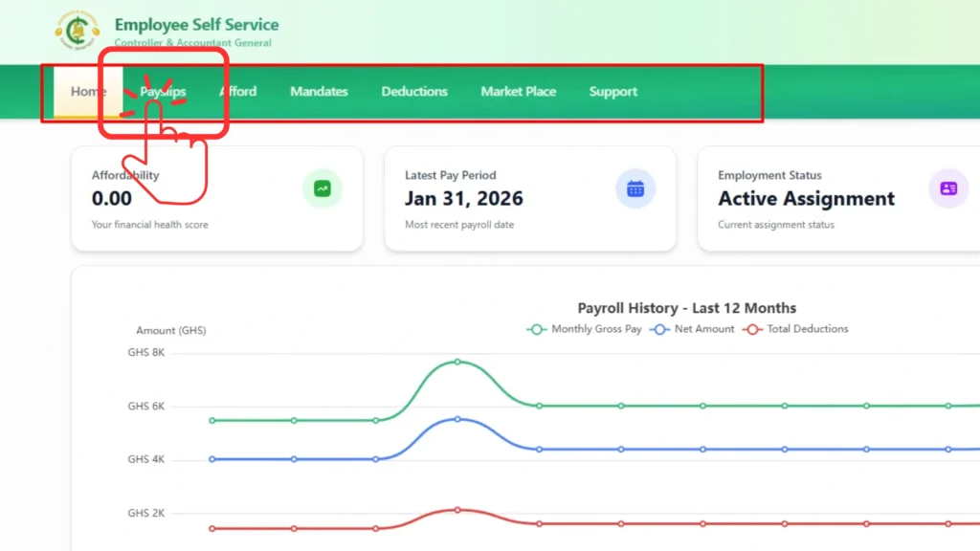
Task: Click 'Most recent payroll date' text
Action: (459, 225)
